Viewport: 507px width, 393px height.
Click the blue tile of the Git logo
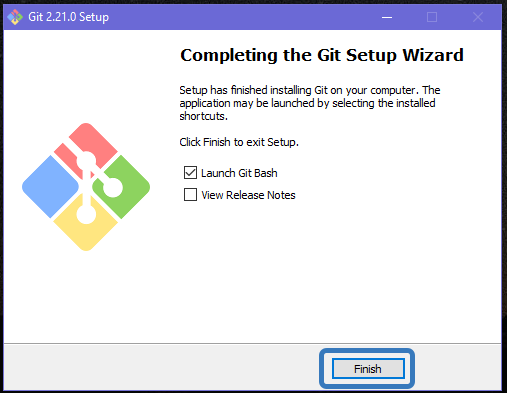click(x=50, y=187)
